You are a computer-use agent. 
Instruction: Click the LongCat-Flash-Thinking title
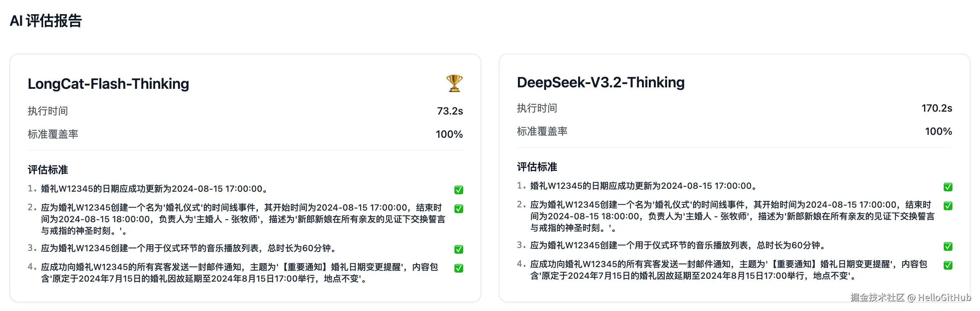click(108, 84)
